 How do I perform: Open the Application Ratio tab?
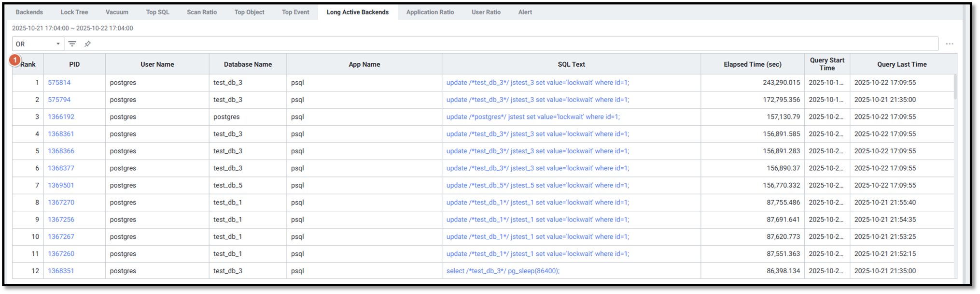pyautogui.click(x=430, y=12)
